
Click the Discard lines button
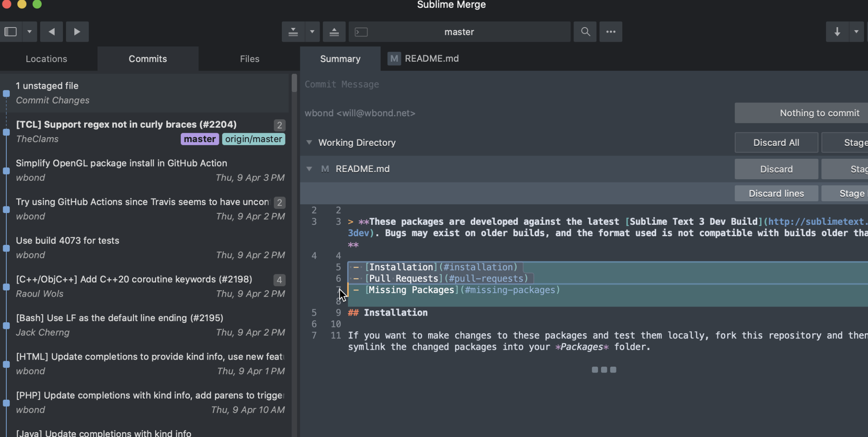pyautogui.click(x=776, y=193)
